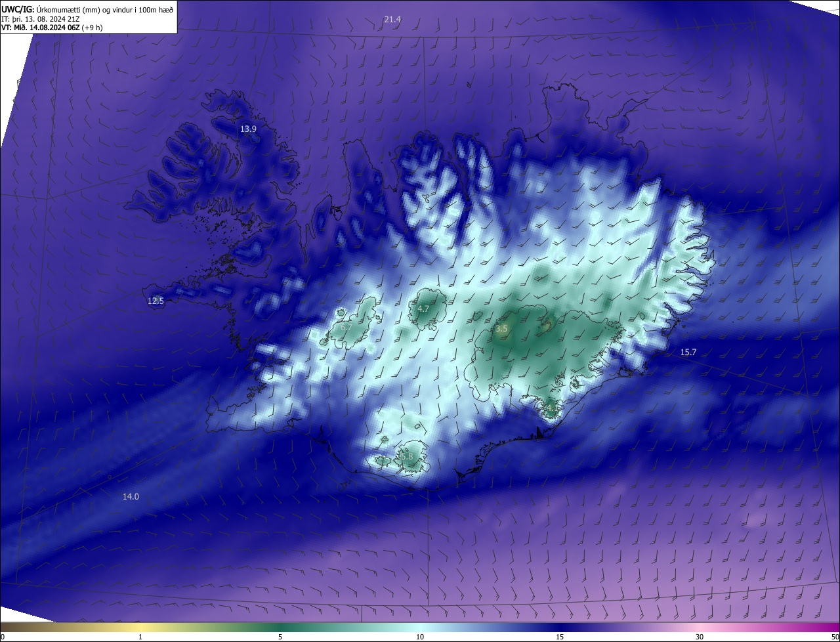Click the 4.1 value near the southeast coast
This screenshot has height=642, width=840.
[553, 408]
